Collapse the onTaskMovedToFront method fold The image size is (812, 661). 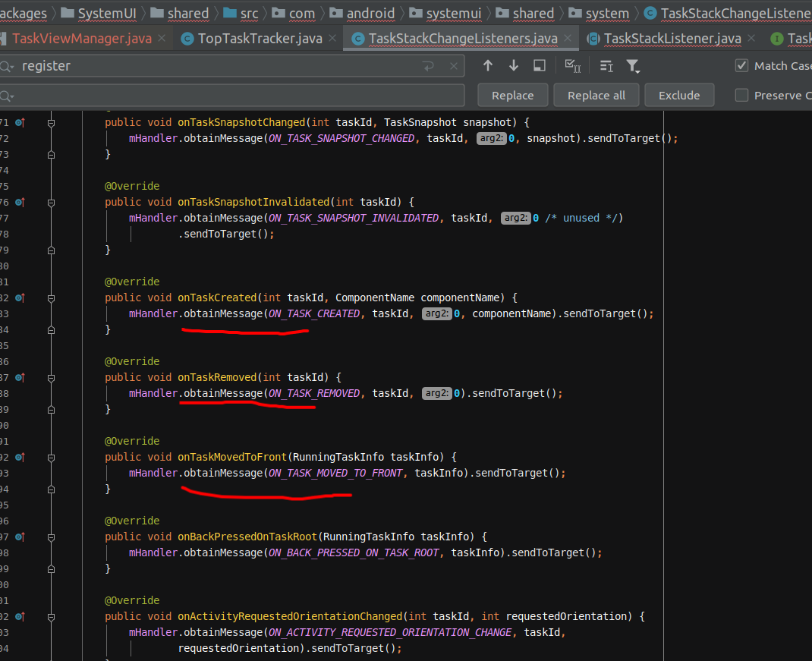click(52, 458)
